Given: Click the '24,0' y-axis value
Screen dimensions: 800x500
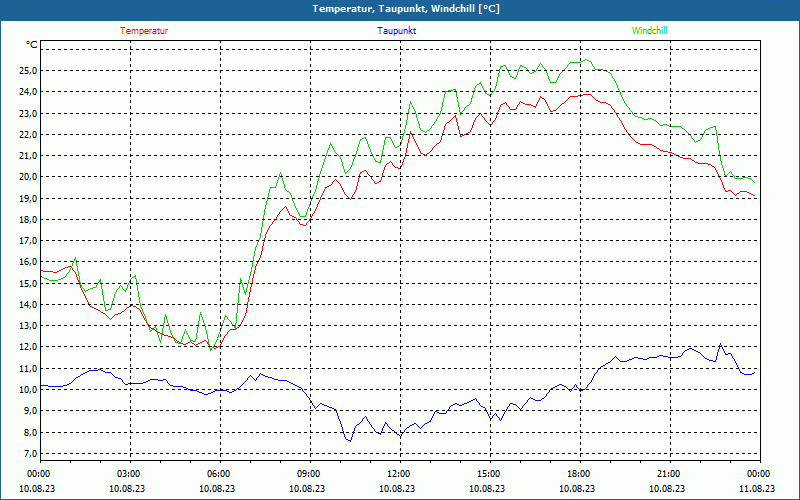Looking at the screenshot, I should (x=28, y=92).
